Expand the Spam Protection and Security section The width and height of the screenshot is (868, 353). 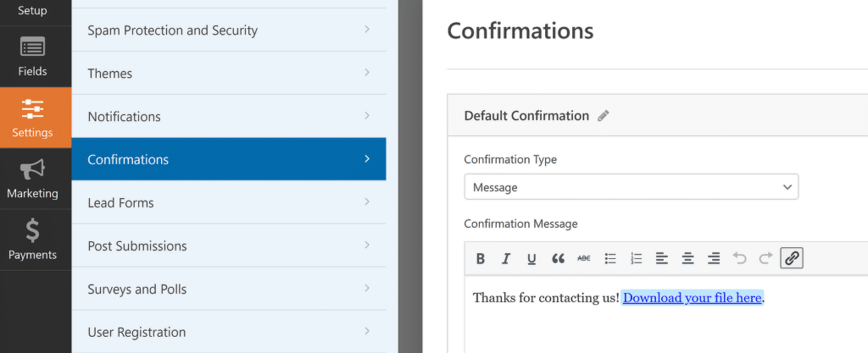point(229,30)
